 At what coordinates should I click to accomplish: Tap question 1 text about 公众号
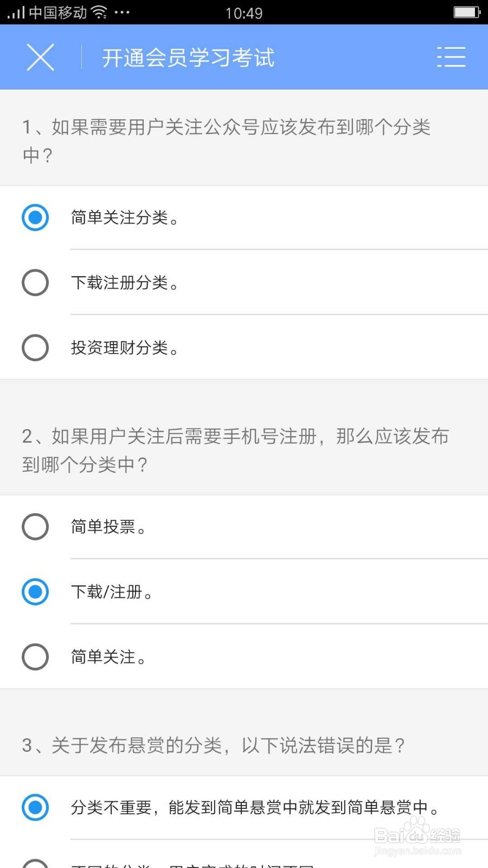227,141
